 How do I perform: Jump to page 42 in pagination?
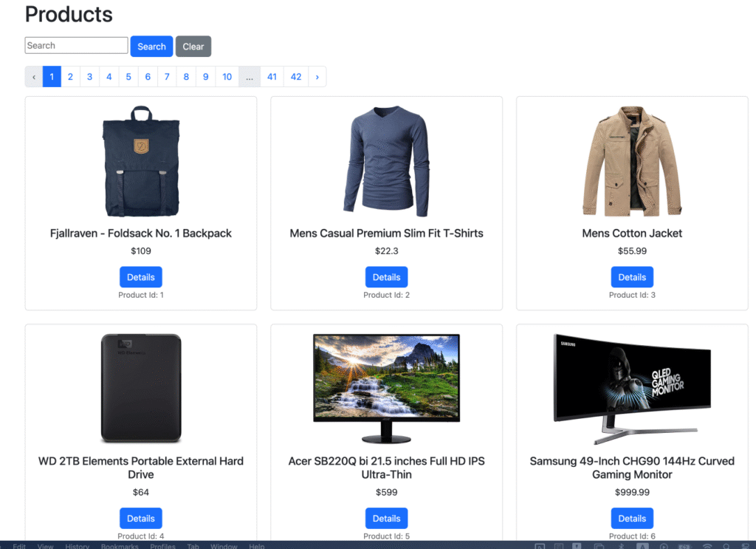click(296, 77)
